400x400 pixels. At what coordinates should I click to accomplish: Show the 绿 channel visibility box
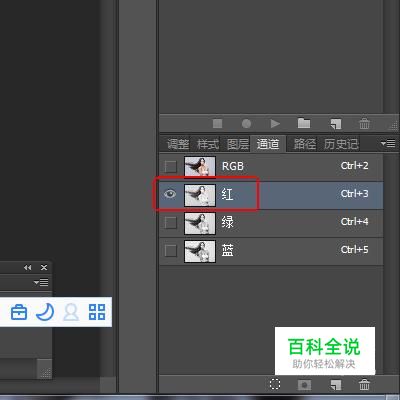(x=171, y=222)
